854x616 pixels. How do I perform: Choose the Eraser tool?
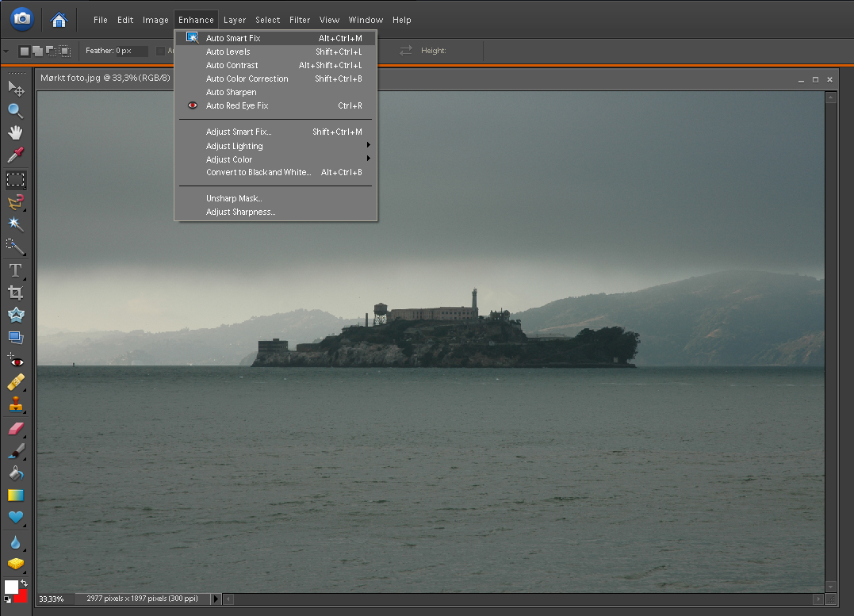tap(15, 429)
